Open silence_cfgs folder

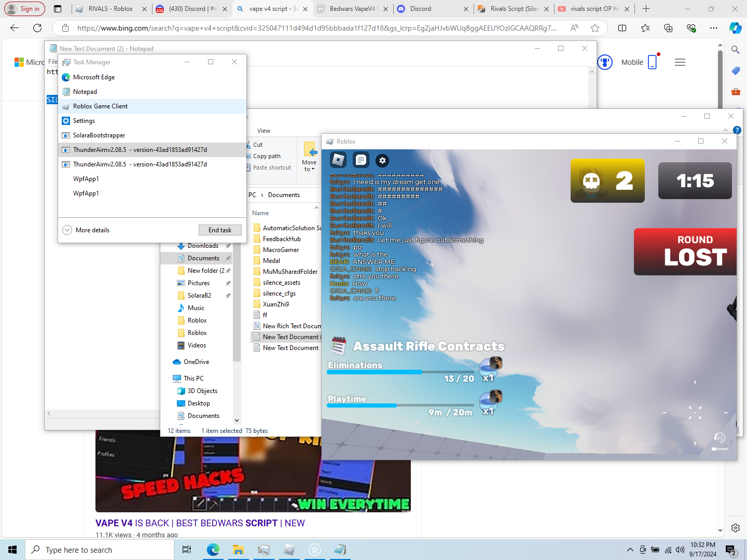[279, 293]
